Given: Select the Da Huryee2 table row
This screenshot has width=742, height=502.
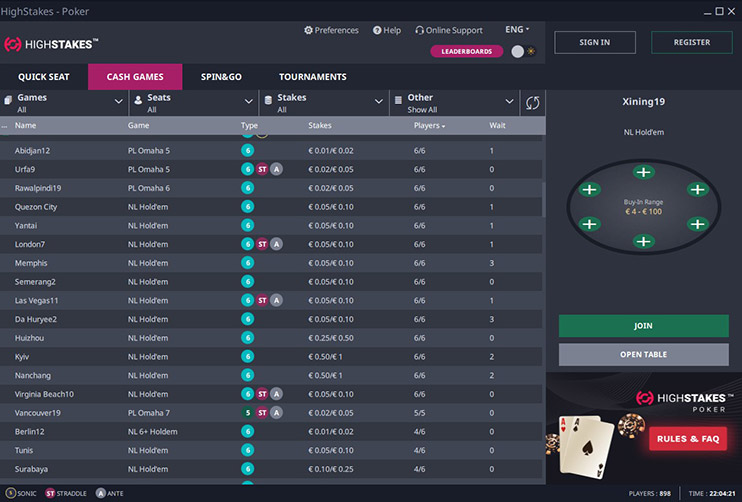Looking at the screenshot, I should (x=271, y=319).
